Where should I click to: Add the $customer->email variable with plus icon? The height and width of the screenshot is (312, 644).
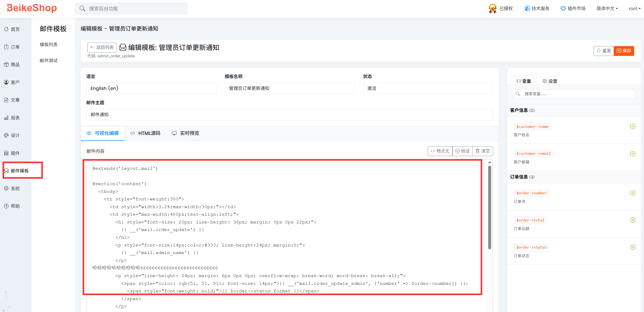coord(633,154)
